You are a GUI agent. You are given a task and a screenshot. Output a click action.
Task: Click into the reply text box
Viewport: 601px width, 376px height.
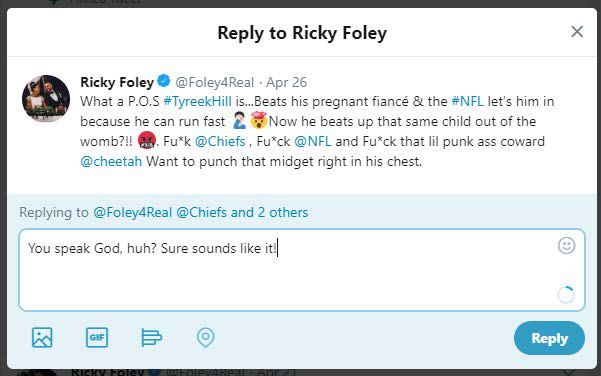(x=302, y=270)
